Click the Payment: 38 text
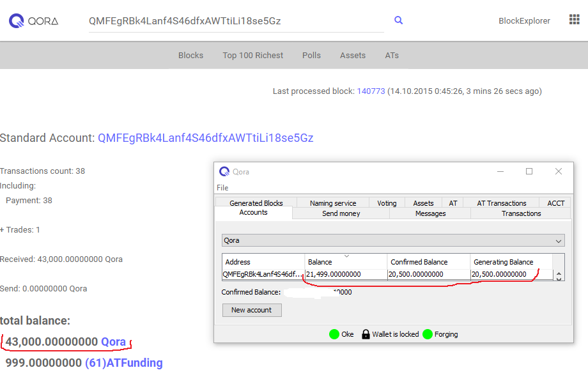Image resolution: width=588 pixels, height=377 pixels. [x=29, y=201]
